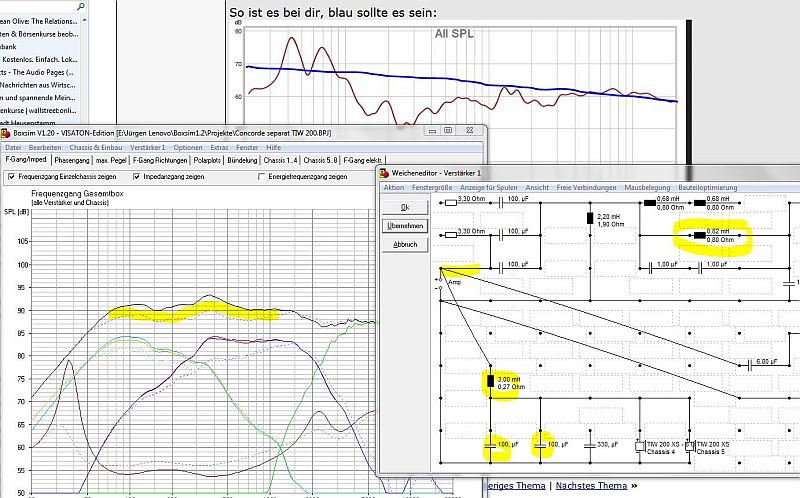Toggle the Impedanzgang zeigen checkbox
Screen dimensions: 800x498
click(138, 176)
